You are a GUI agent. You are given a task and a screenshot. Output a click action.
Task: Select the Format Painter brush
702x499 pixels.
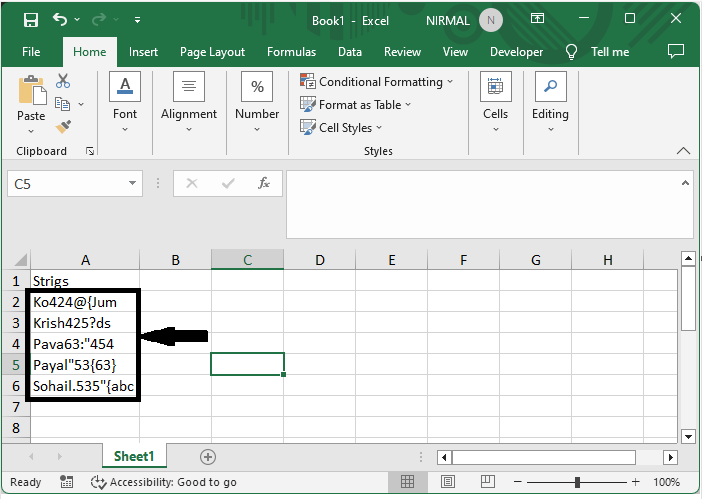pos(63,127)
